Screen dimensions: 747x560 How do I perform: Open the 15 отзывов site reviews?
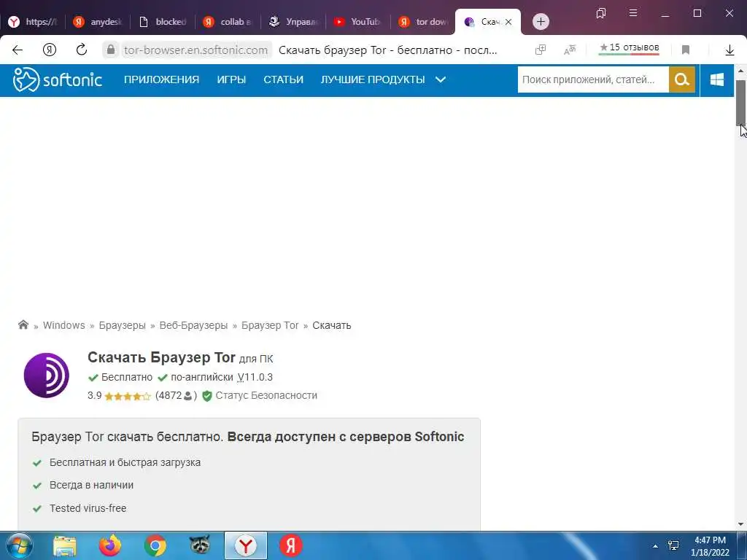click(x=629, y=48)
